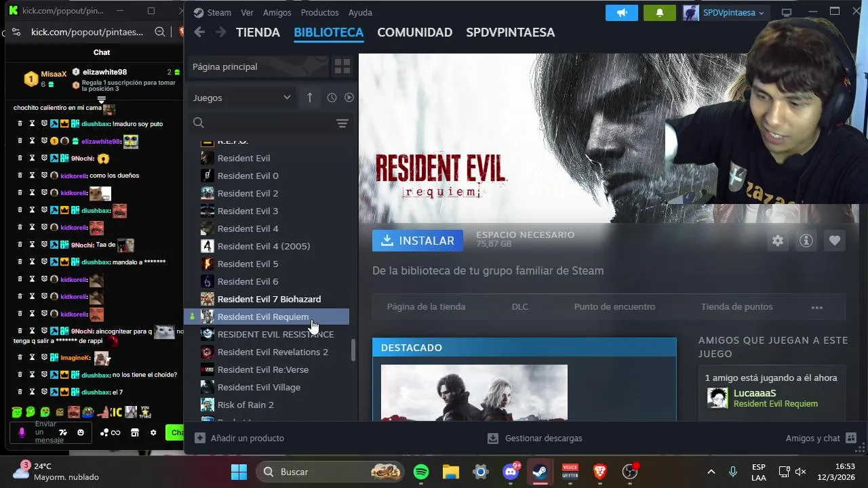Open Kick chat shop icon
Screen dimensions: 868x488
pos(135,432)
